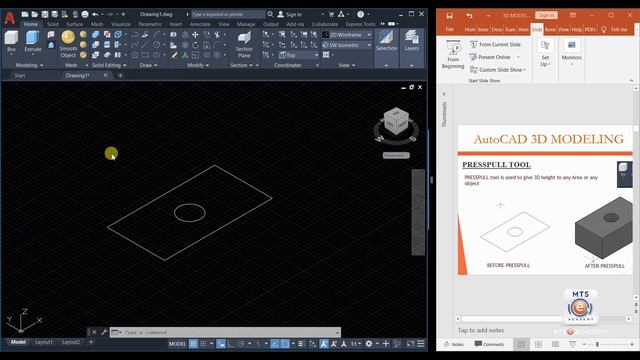Image resolution: width=640 pixels, height=360 pixels.
Task: Expand the Modeling panel
Action: pyautogui.click(x=29, y=65)
